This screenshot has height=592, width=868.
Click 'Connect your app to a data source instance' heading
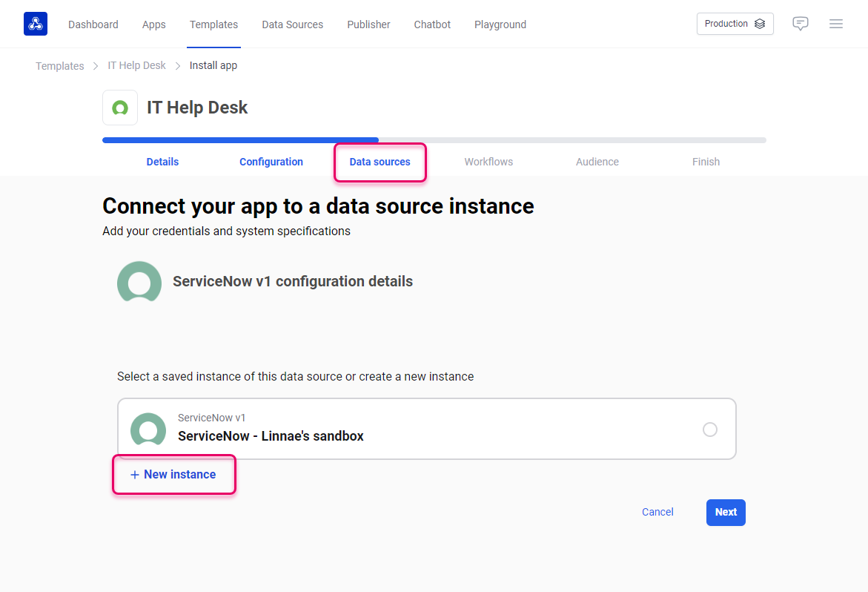tap(318, 206)
